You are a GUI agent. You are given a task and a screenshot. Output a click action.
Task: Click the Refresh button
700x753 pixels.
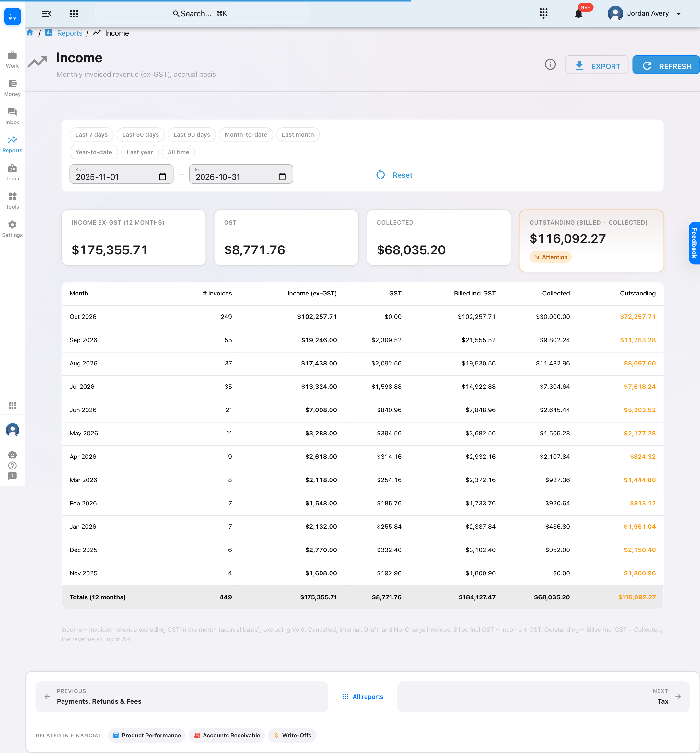coord(666,65)
